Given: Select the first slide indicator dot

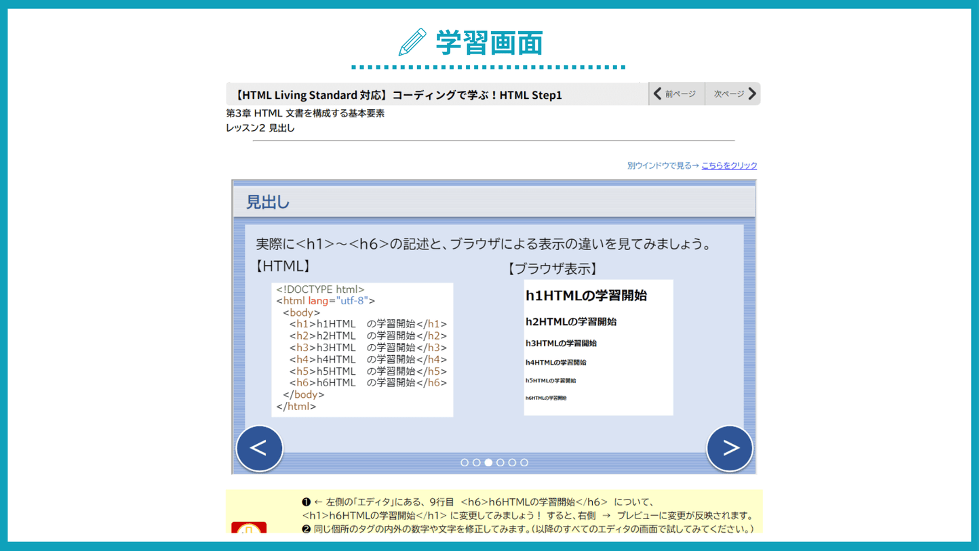Looking at the screenshot, I should (x=465, y=462).
